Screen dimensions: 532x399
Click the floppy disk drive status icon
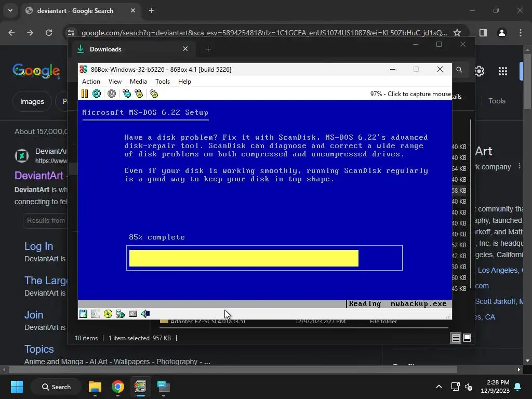click(x=83, y=314)
